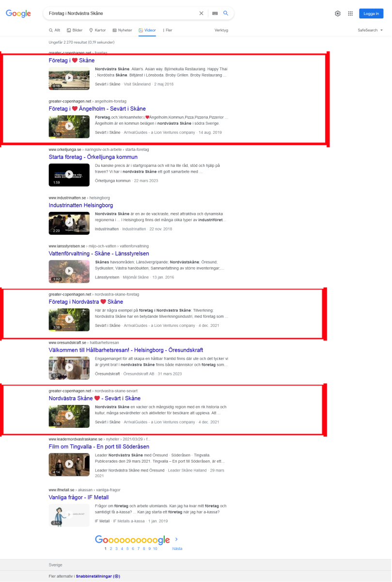Clear the search query with the X icon
The height and width of the screenshot is (582, 392).
pyautogui.click(x=202, y=14)
